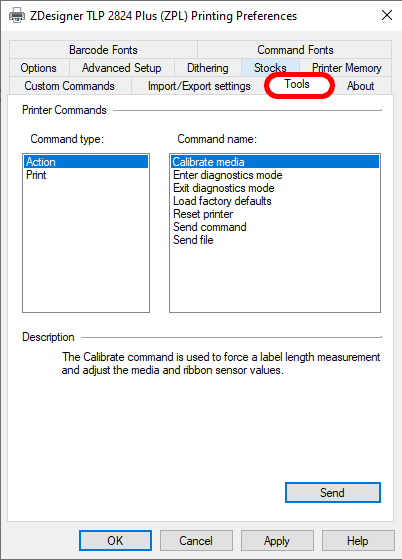Select the Action command type
The width and height of the screenshot is (402, 560).
86,162
